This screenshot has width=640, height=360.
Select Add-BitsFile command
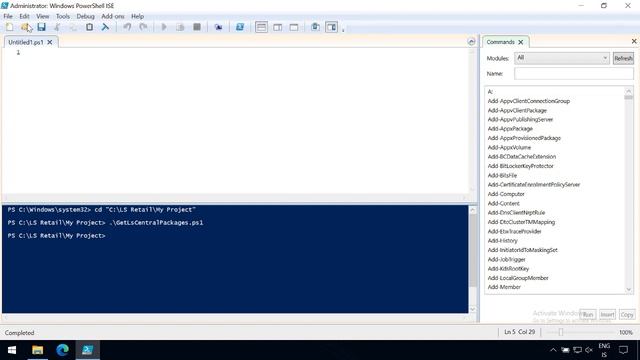502,176
